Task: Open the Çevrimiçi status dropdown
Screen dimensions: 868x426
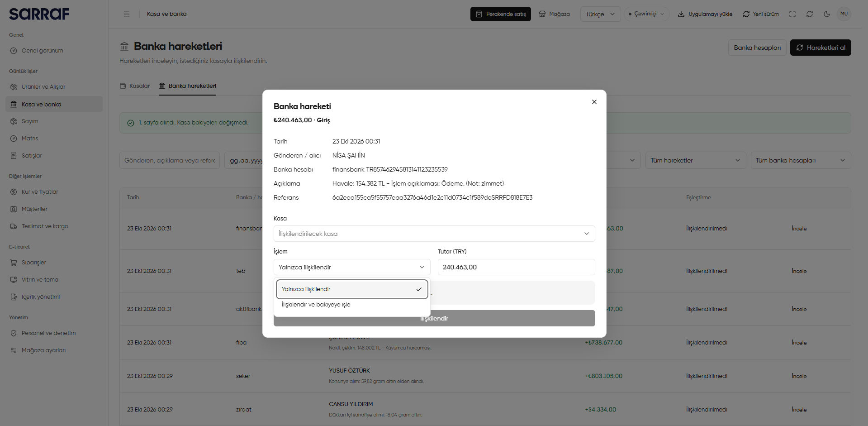Action: coord(647,14)
